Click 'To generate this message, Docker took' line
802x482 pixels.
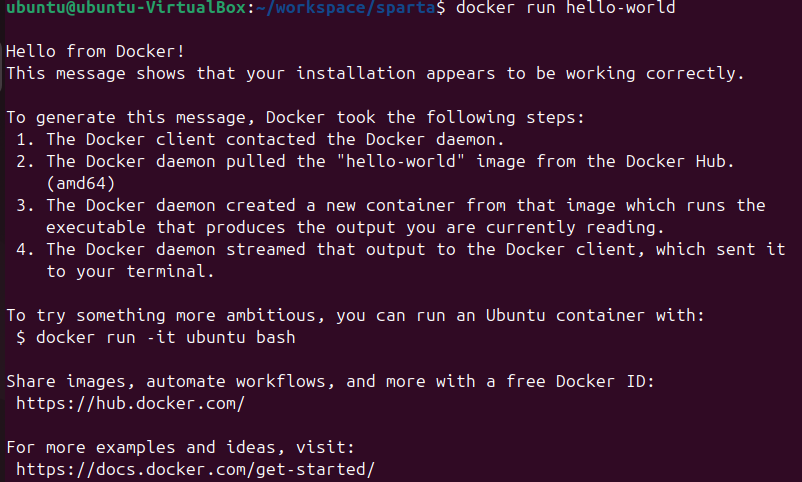295,117
